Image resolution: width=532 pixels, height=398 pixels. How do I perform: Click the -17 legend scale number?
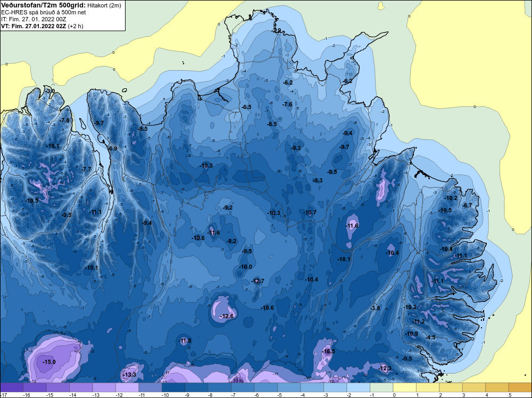point(4,395)
